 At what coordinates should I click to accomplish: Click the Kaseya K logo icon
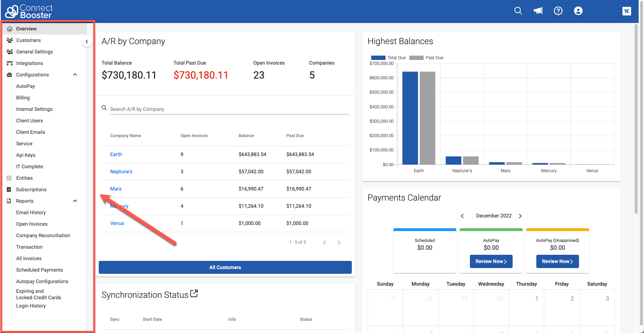pos(626,11)
